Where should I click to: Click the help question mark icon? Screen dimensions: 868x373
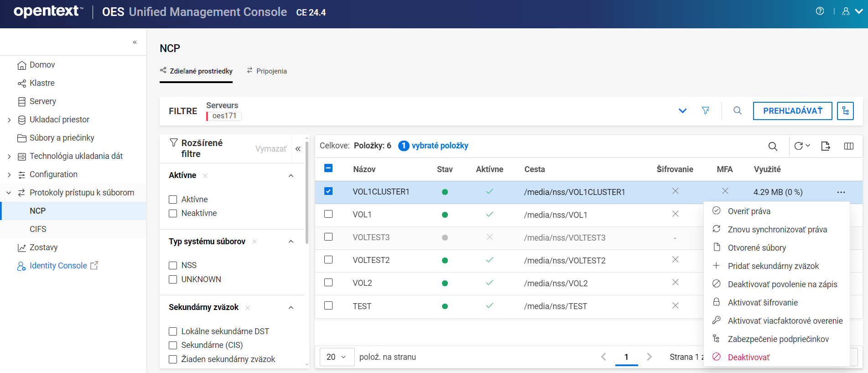[x=820, y=11]
